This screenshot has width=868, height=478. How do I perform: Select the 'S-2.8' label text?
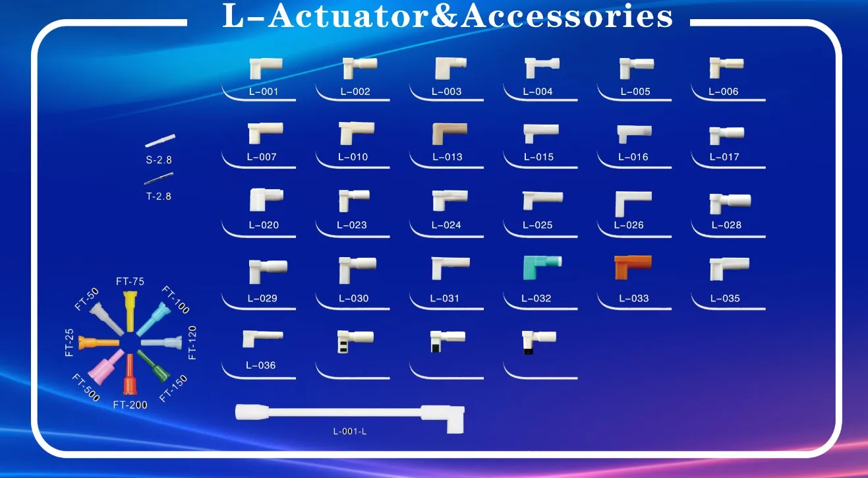click(159, 160)
